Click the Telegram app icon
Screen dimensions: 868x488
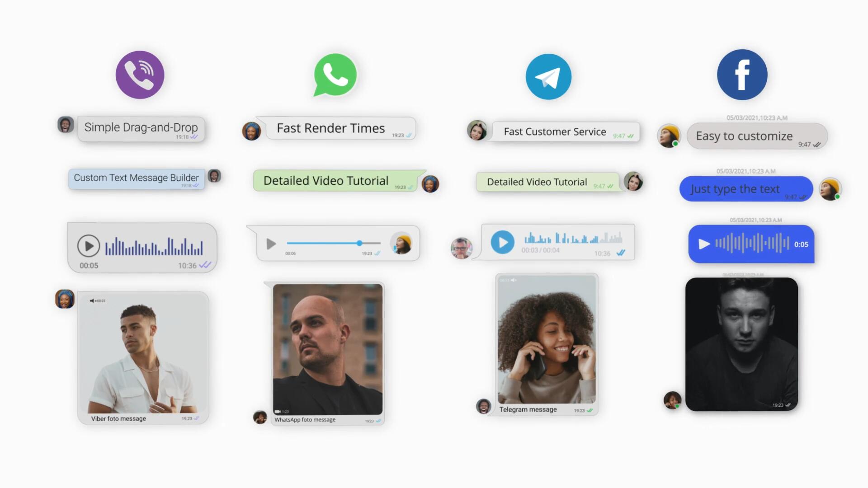tap(548, 75)
